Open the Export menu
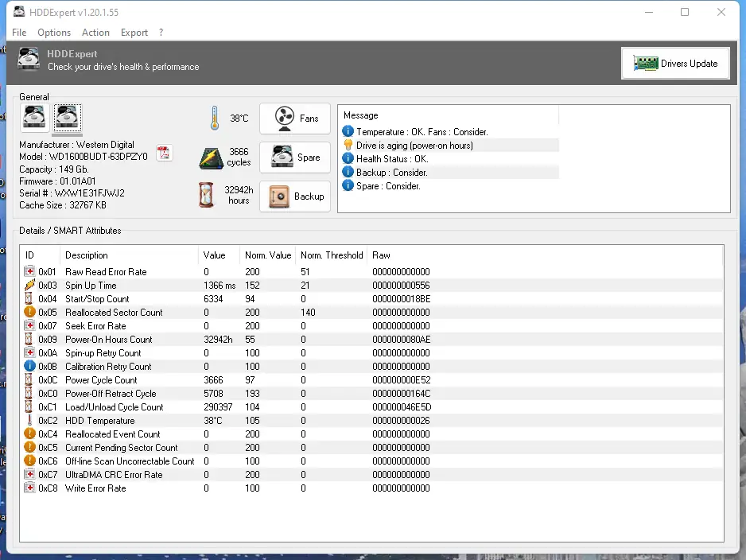Viewport: 746px width, 560px height. [x=134, y=33]
